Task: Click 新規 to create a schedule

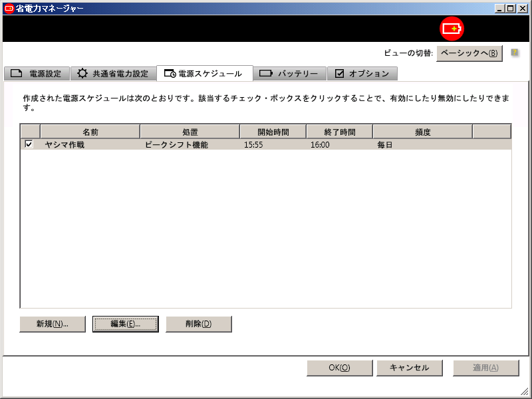Action: coord(53,324)
